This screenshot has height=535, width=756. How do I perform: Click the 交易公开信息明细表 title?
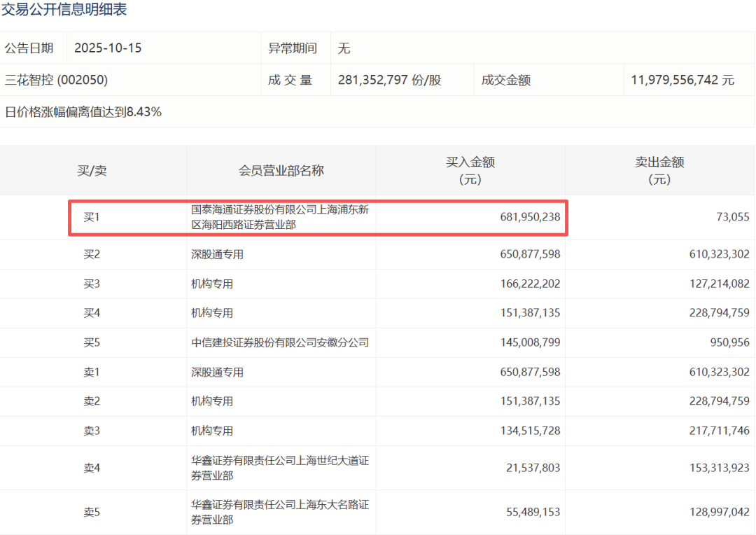[64, 10]
